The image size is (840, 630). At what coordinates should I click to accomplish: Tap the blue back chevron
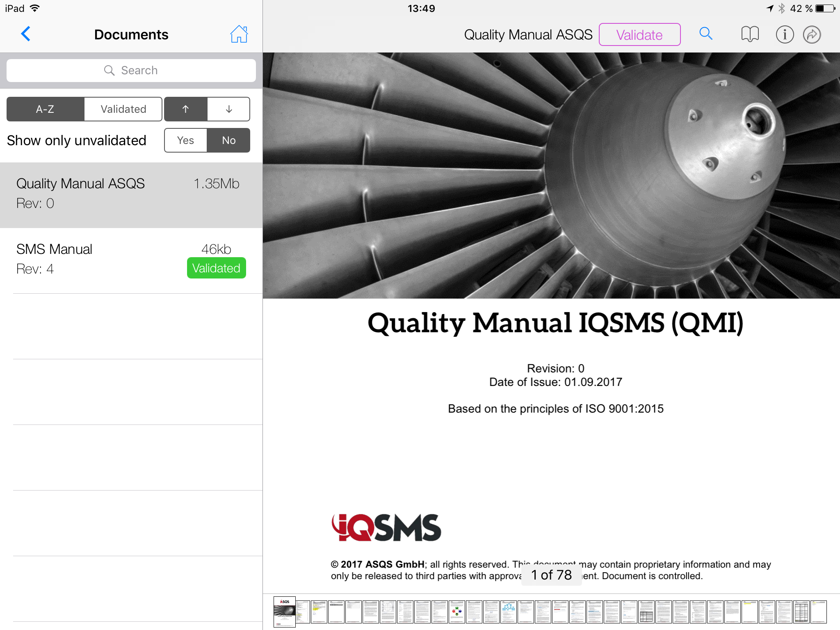pos(26,34)
